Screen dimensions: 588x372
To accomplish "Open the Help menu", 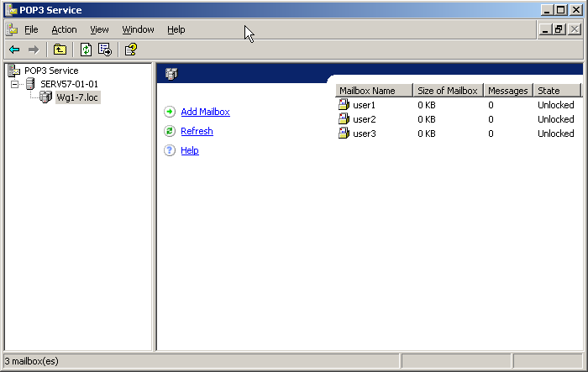I will click(x=176, y=29).
